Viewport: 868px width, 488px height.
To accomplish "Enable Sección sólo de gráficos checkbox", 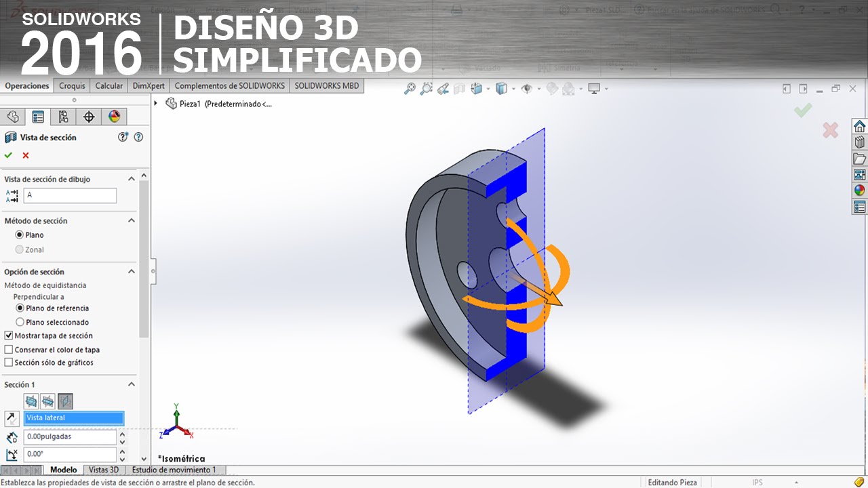I will coord(9,363).
